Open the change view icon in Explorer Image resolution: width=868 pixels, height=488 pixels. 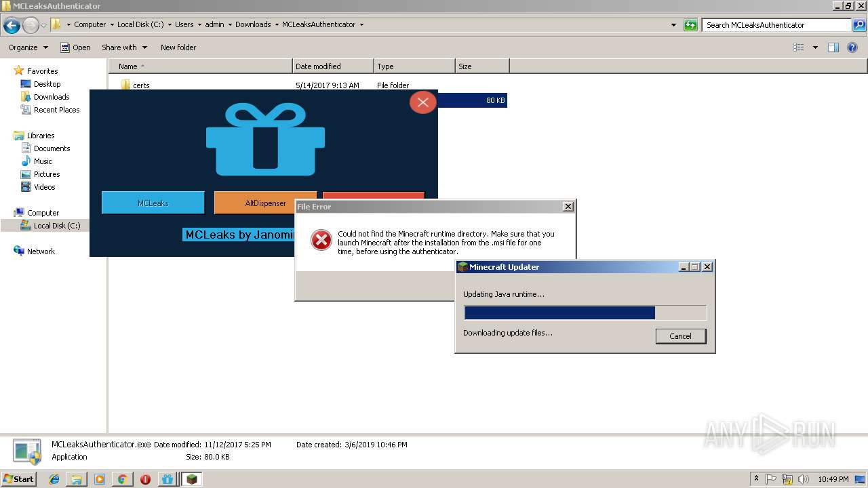[x=799, y=47]
